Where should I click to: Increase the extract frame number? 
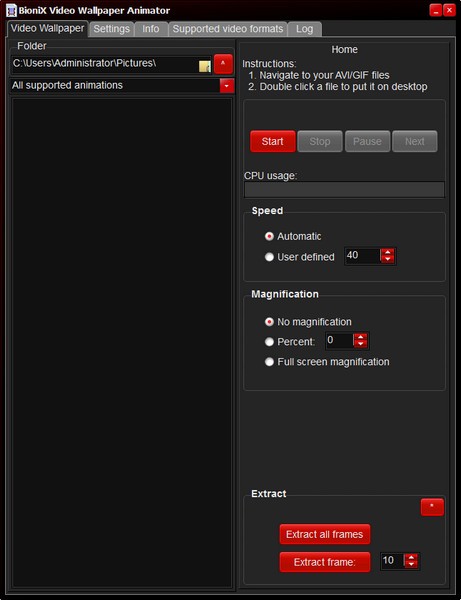point(411,558)
